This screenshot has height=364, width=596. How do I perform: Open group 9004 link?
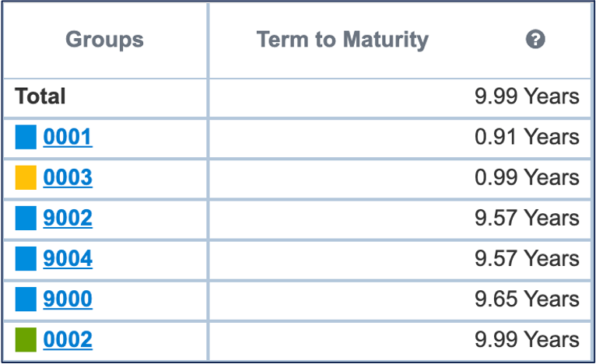pos(68,259)
